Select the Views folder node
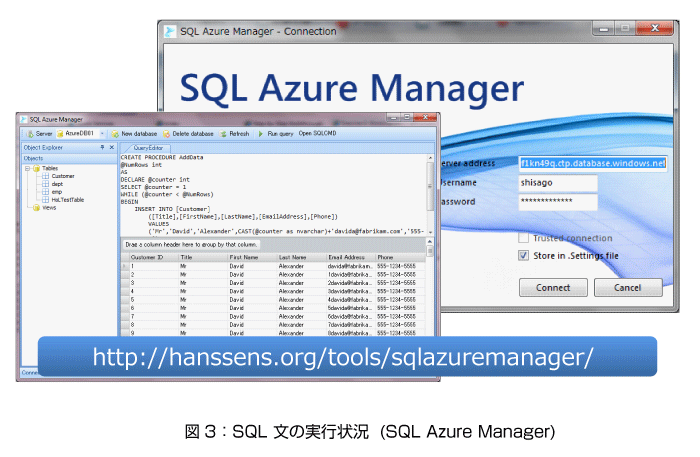 (44, 208)
